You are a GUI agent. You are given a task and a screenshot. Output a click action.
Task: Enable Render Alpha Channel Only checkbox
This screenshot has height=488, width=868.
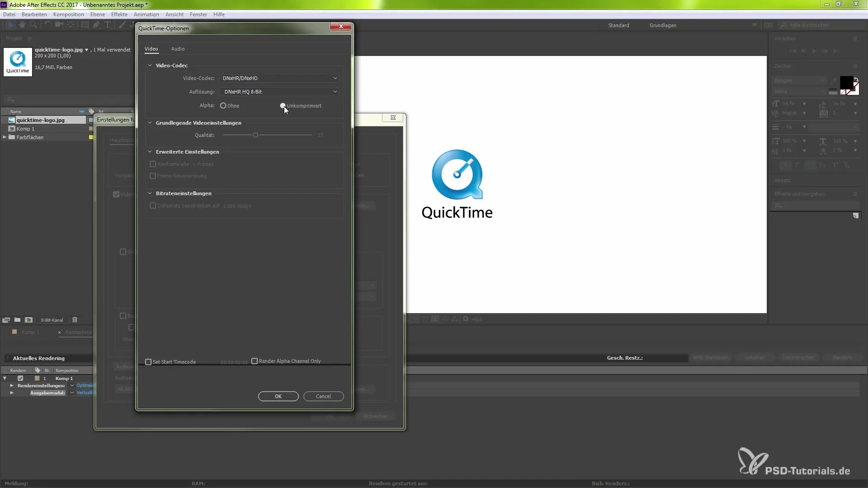255,361
